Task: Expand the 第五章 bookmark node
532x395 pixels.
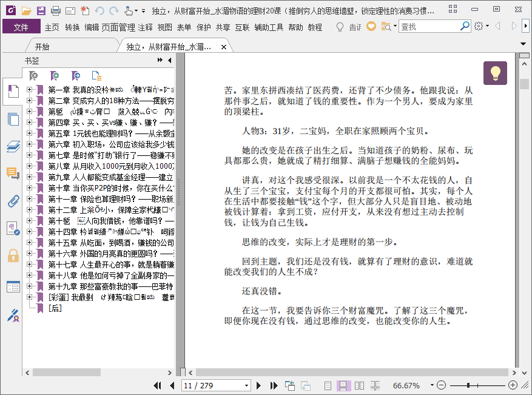Action: tap(30, 133)
